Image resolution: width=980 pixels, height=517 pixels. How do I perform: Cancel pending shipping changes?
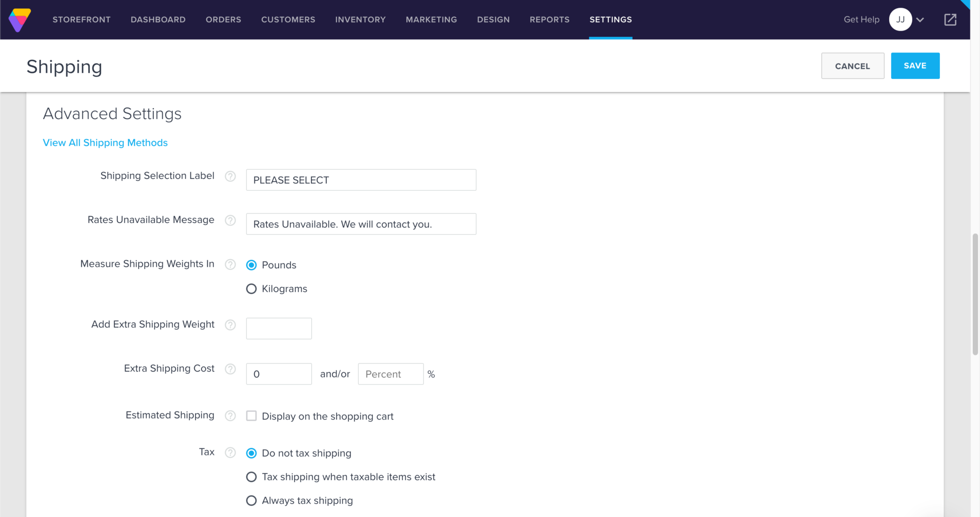click(x=852, y=66)
